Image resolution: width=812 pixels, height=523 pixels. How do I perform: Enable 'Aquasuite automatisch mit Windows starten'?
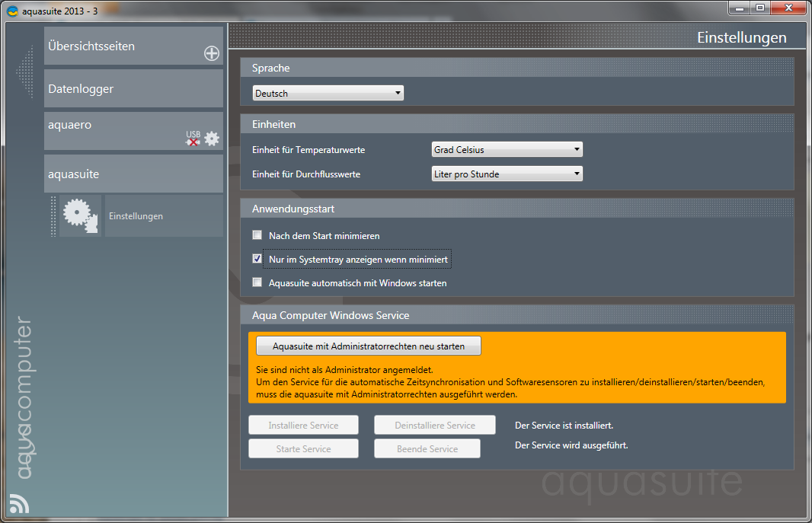[257, 282]
